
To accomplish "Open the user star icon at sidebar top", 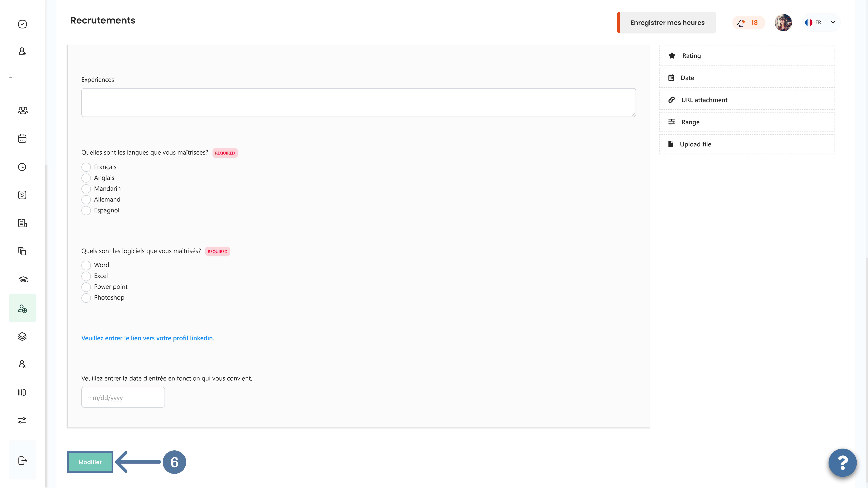I will (x=22, y=51).
